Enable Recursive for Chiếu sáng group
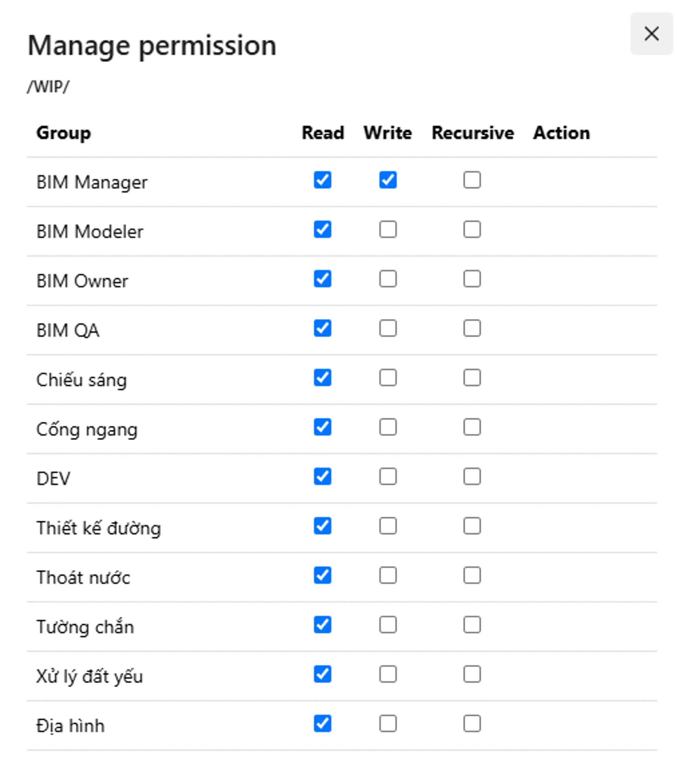The image size is (677, 784). pyautogui.click(x=472, y=378)
